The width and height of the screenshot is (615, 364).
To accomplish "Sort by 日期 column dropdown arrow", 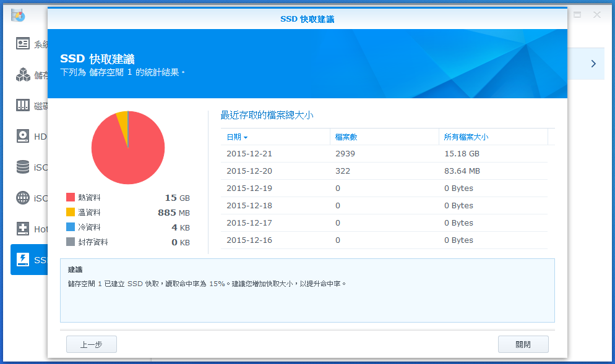I will pyautogui.click(x=246, y=138).
